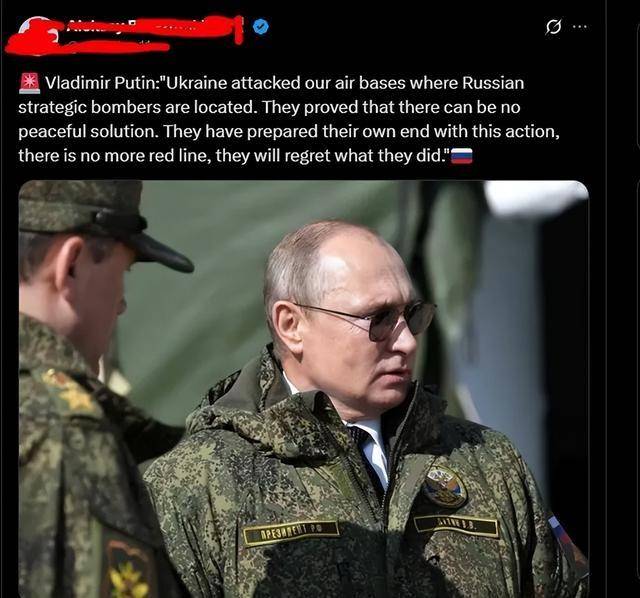Click the word "Ukraine" in the post

[x=196, y=83]
